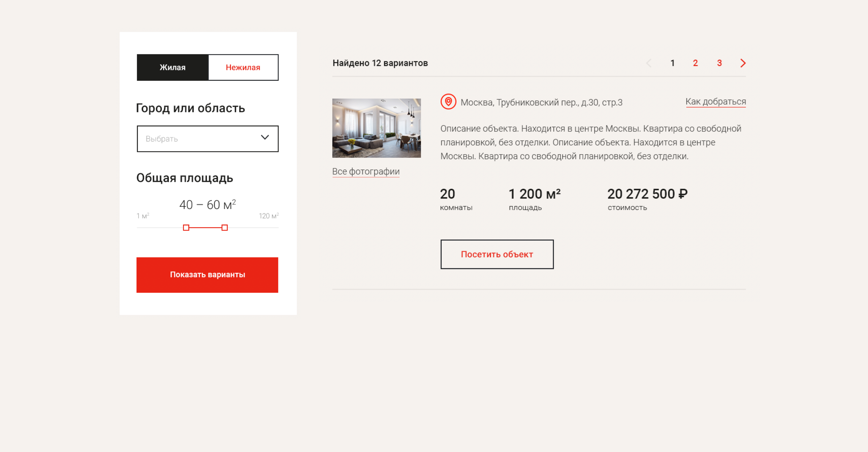Click the left handle of area slider
The height and width of the screenshot is (452, 868).
pyautogui.click(x=186, y=228)
